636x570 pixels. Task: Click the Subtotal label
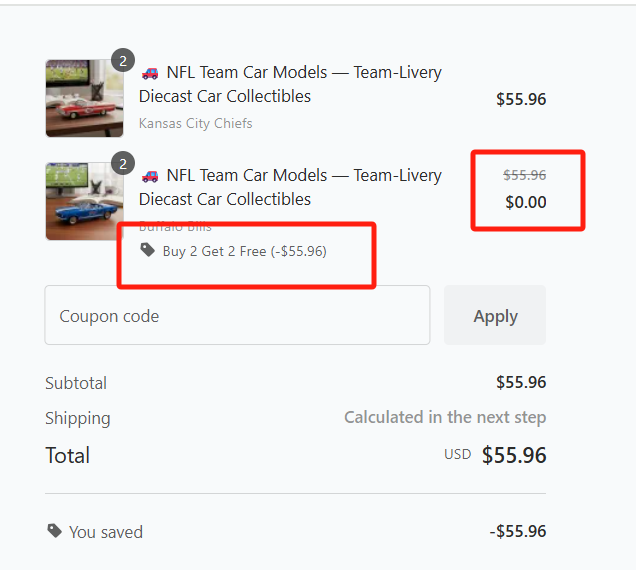pos(76,383)
